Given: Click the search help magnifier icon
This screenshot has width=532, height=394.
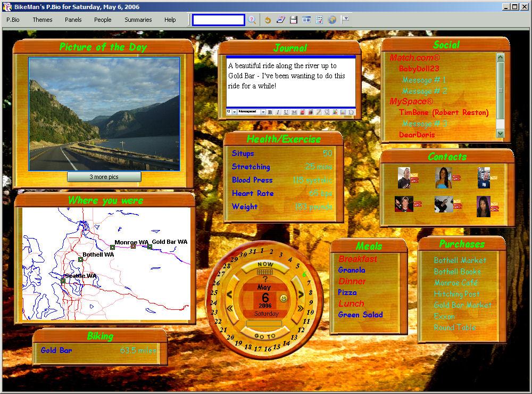Looking at the screenshot, I should coord(252,20).
